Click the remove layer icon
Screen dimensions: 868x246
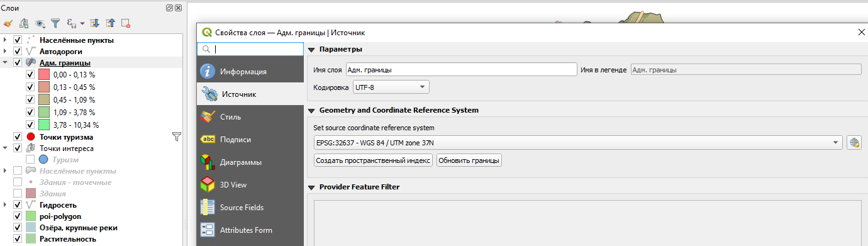pyautogui.click(x=126, y=23)
